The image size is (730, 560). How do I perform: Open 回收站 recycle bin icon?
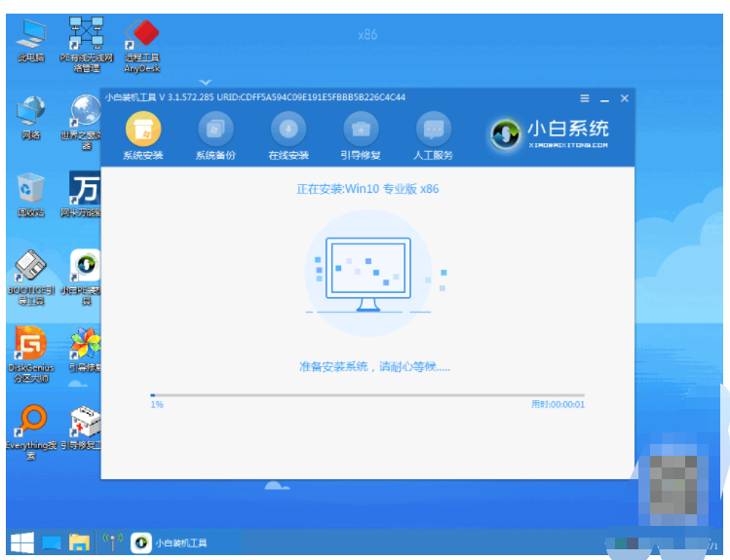coord(31,196)
